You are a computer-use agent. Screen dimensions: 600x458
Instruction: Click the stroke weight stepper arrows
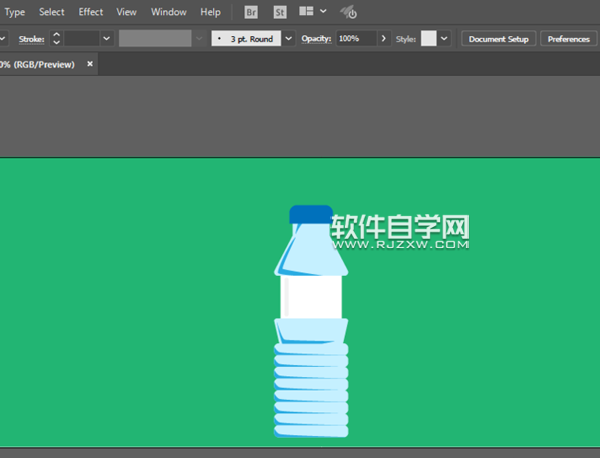point(56,38)
